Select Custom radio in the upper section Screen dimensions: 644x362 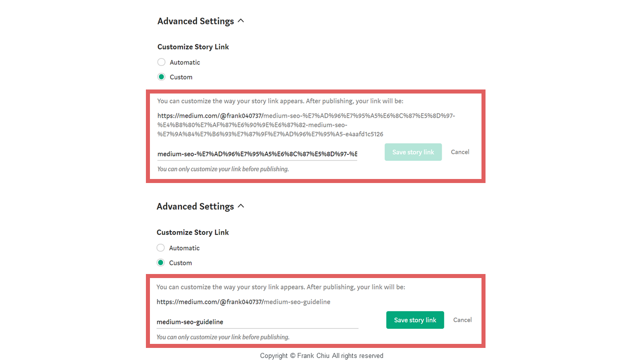click(x=162, y=77)
